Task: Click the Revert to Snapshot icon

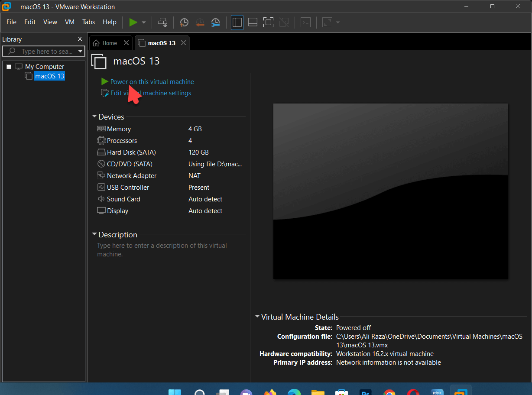Action: click(200, 22)
